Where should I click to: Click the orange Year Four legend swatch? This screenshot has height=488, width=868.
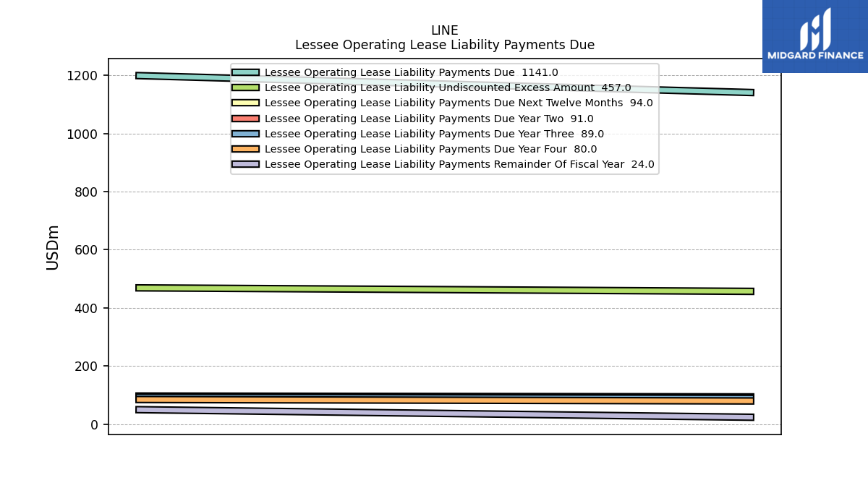245,149
